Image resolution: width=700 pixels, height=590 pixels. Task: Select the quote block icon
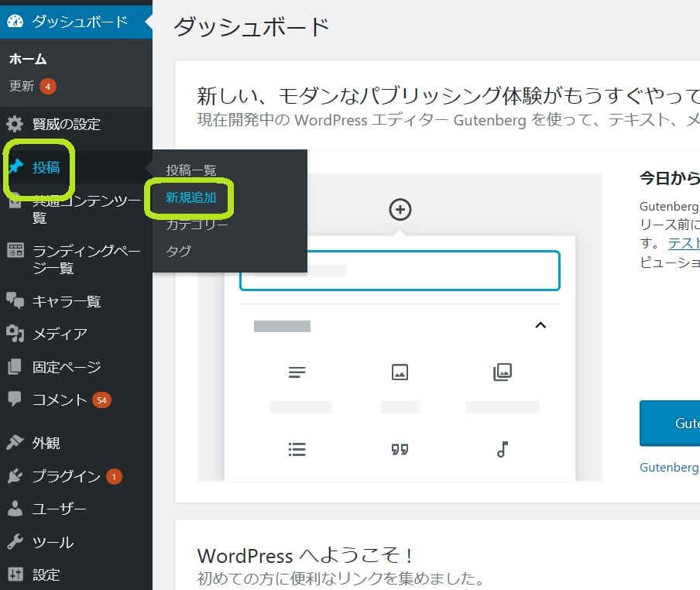(x=400, y=449)
